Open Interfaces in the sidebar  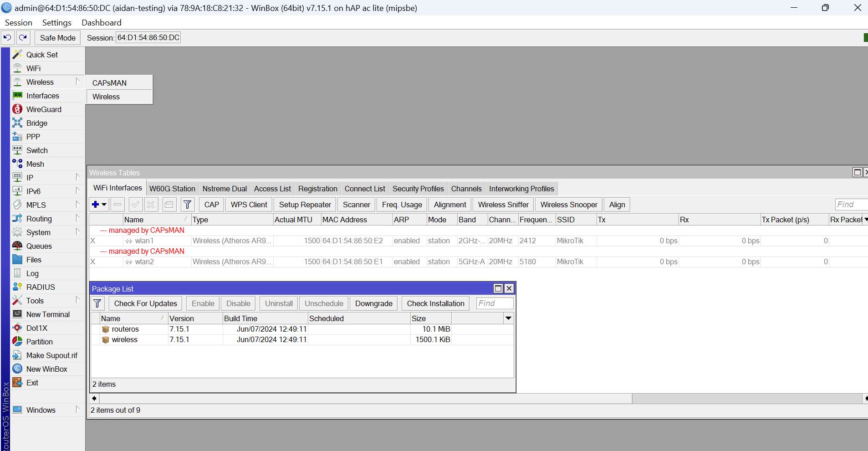point(47,96)
